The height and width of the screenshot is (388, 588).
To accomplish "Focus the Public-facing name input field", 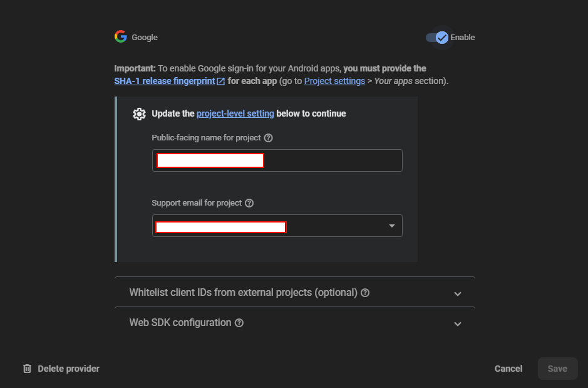I will pos(332,160).
